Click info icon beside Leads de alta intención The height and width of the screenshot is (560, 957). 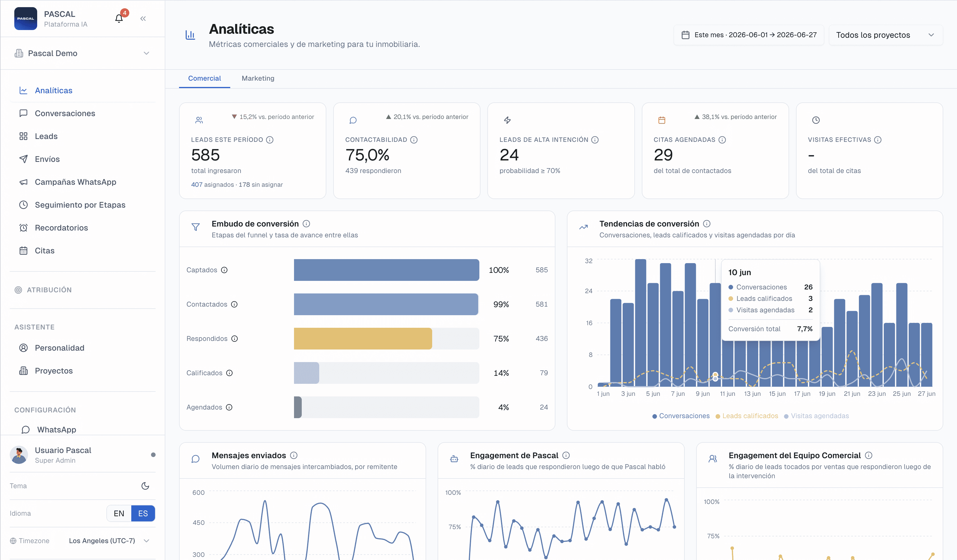[595, 140]
